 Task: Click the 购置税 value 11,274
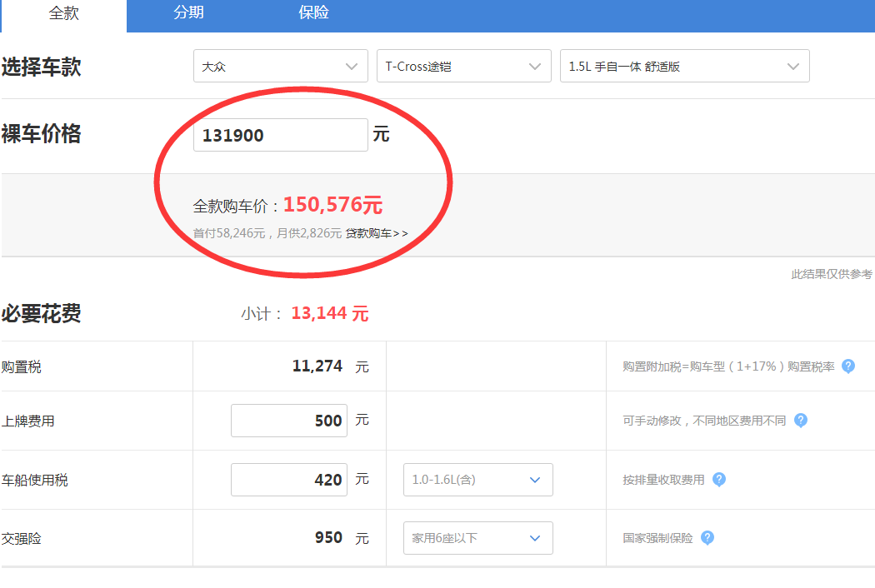pyautogui.click(x=317, y=366)
